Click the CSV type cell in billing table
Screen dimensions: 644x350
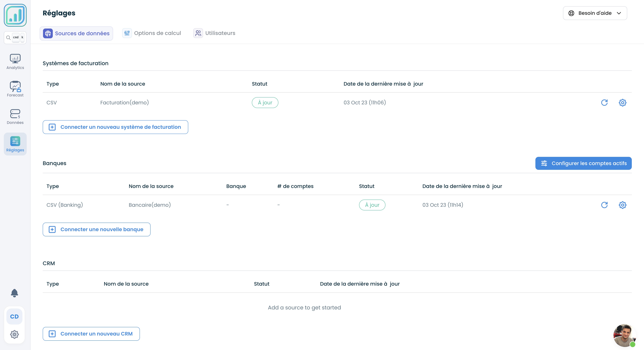tap(52, 103)
